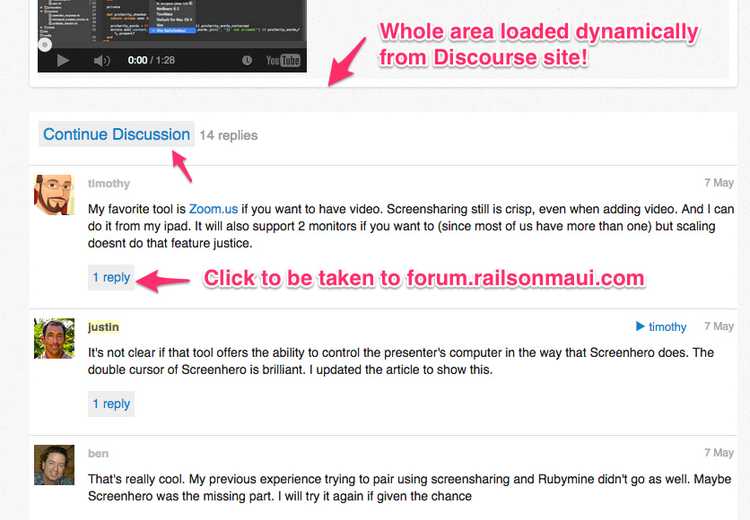Click the in-reply-to timothy arrow link
Viewport: 750px width, 520px height.
coord(661,327)
